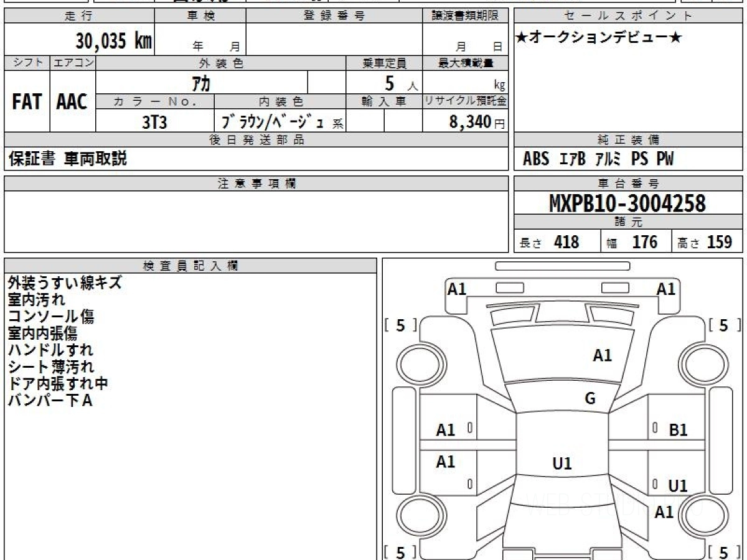Select the ★オークションデビュー★ sales point text

599,38
